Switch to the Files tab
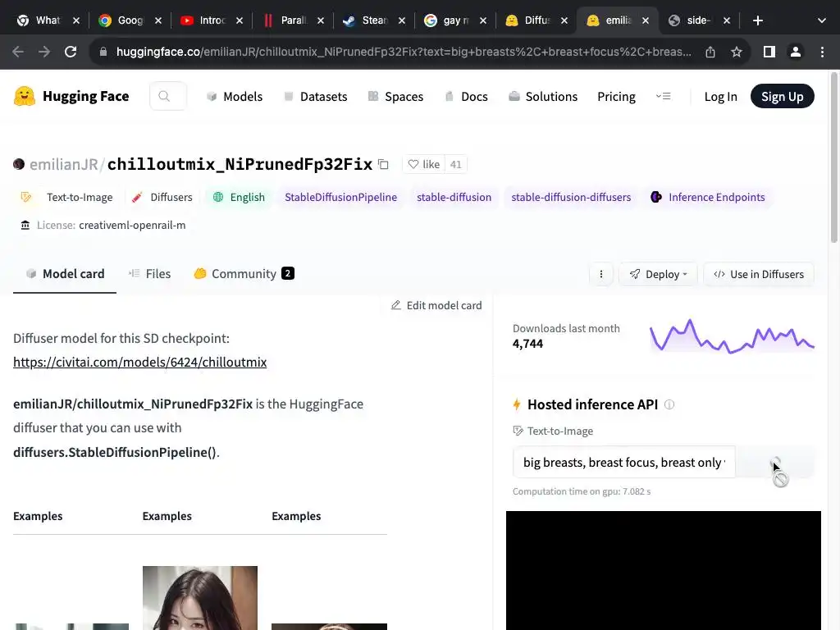840x630 pixels. (x=149, y=274)
